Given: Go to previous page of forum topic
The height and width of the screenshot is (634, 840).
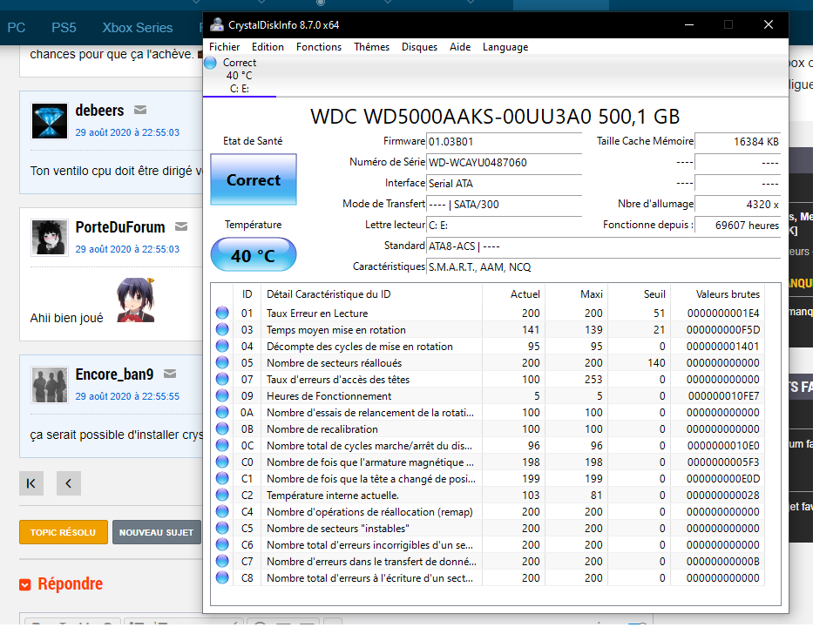Looking at the screenshot, I should pos(69,483).
